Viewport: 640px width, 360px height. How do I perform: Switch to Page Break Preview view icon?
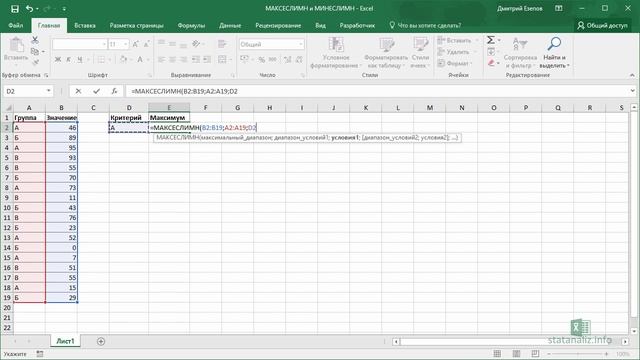(x=535, y=353)
